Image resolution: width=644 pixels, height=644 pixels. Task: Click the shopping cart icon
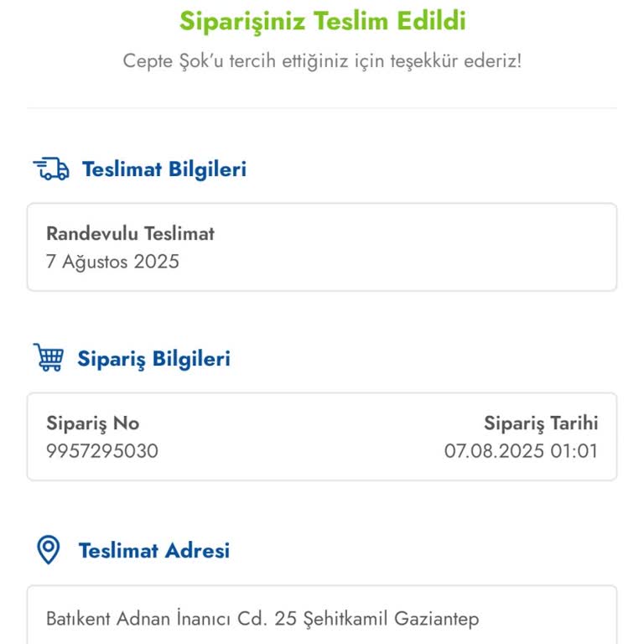coord(49,358)
